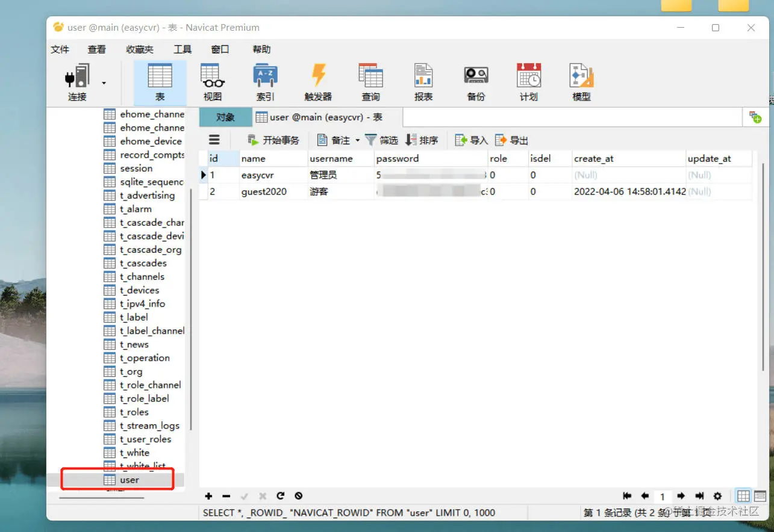Open the 收藏夹 menu

pyautogui.click(x=140, y=49)
